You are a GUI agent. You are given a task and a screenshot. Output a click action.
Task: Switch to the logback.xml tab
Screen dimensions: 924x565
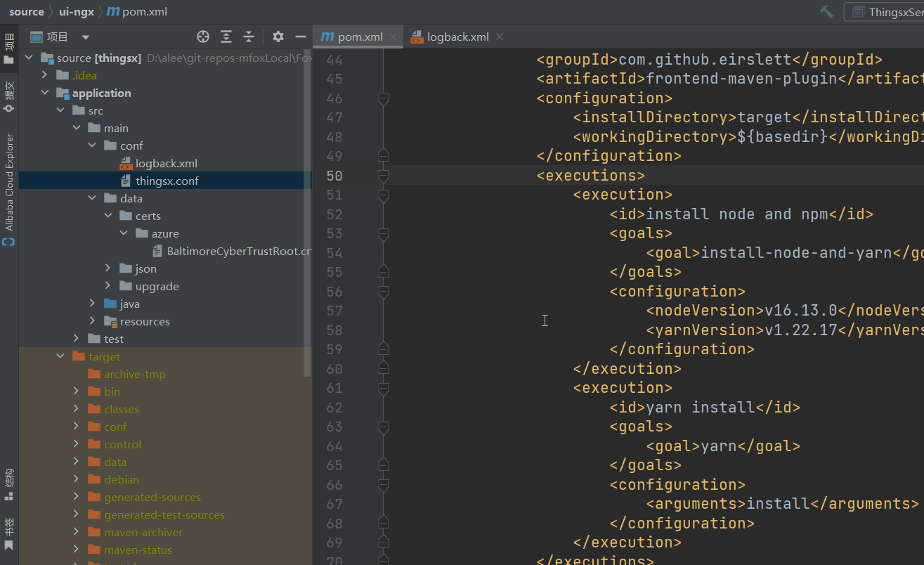coord(458,37)
